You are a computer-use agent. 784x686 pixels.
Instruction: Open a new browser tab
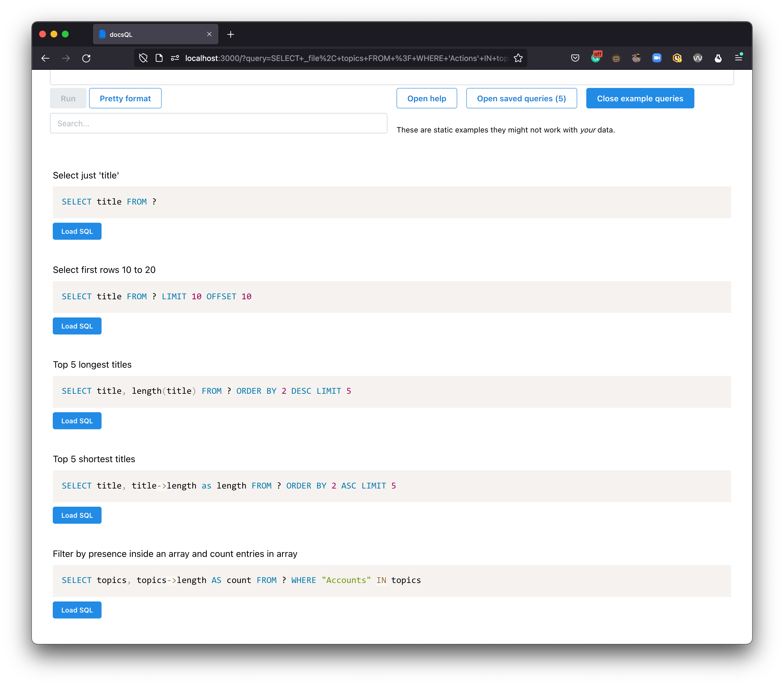[x=230, y=34]
